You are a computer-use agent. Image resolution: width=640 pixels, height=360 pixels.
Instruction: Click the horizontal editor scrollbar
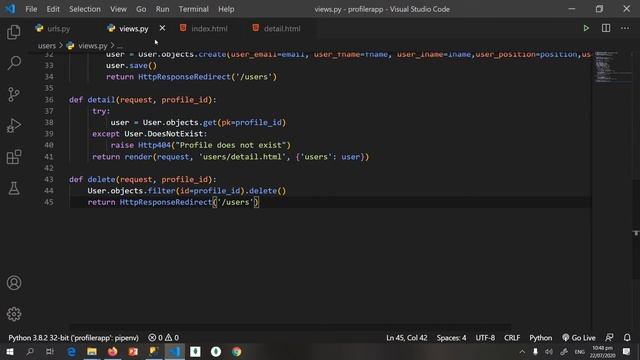click(290, 326)
